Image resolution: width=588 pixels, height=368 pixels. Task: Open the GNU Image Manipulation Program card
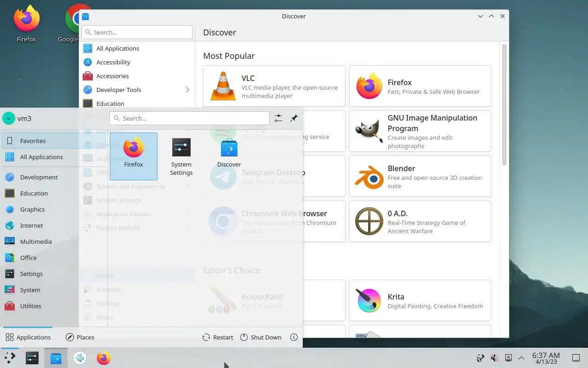(420, 131)
